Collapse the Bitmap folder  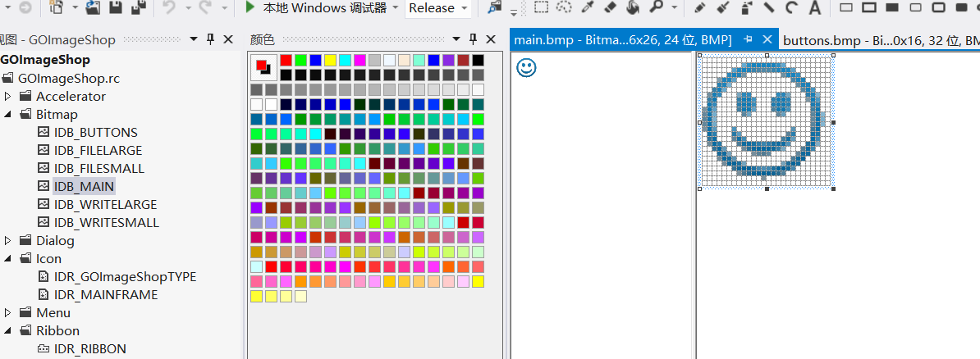(7, 114)
